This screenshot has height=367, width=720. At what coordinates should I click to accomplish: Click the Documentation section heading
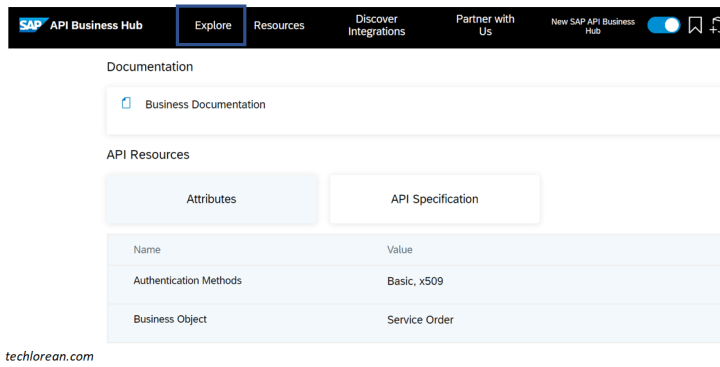click(x=150, y=67)
